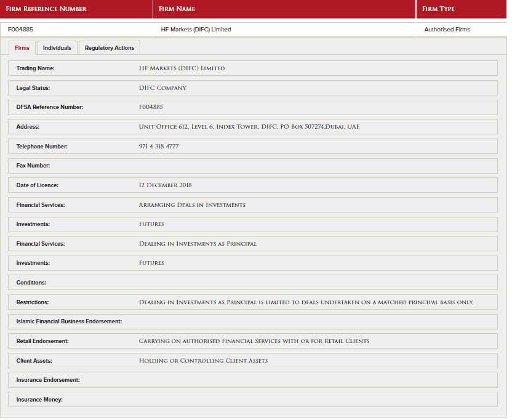The height and width of the screenshot is (420, 512).
Task: Click the Retail Endorsement value about Retail Clients
Action: 254,341
